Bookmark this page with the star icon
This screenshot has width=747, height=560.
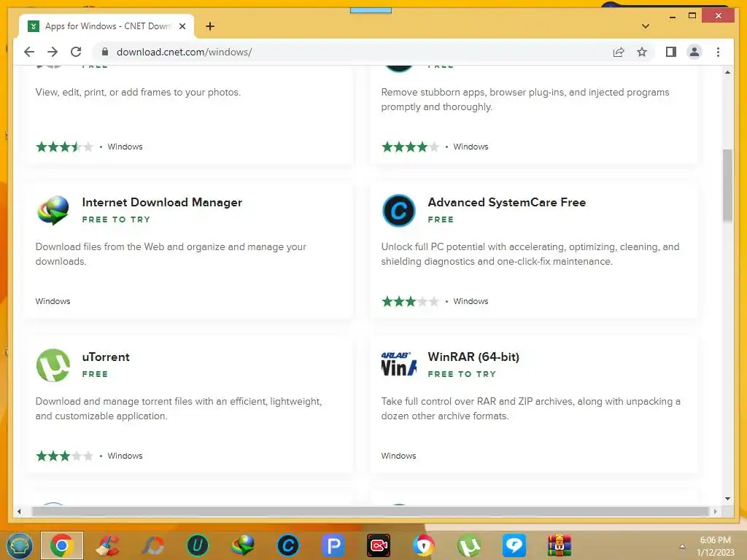[642, 52]
